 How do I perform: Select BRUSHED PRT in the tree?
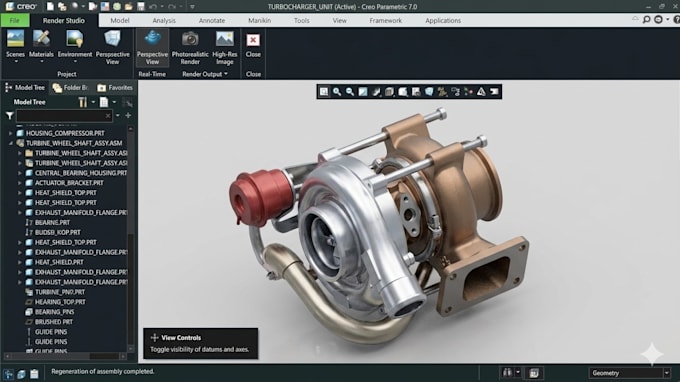(54, 322)
